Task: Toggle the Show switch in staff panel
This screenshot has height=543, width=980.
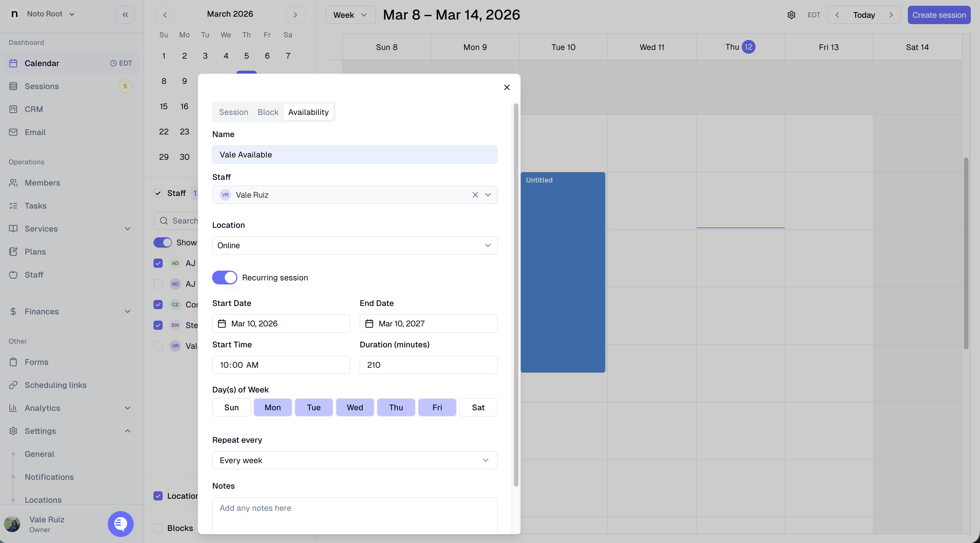Action: tap(162, 242)
